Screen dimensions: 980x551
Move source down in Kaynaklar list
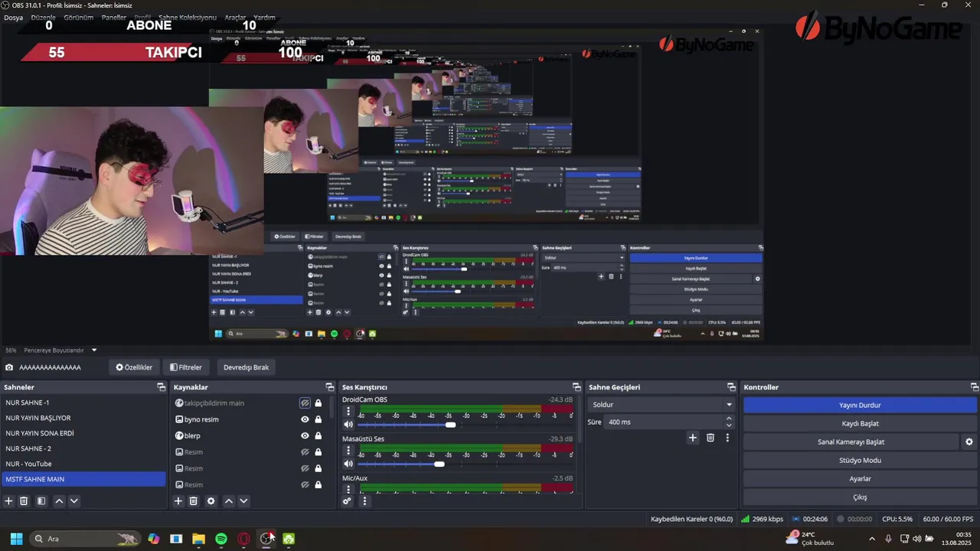pyautogui.click(x=243, y=501)
